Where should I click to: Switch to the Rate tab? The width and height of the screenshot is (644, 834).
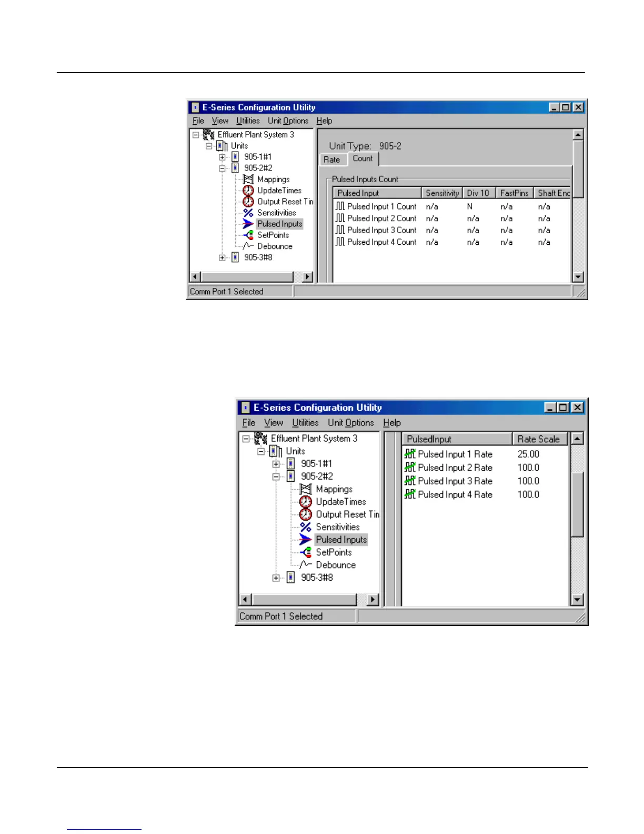click(332, 160)
